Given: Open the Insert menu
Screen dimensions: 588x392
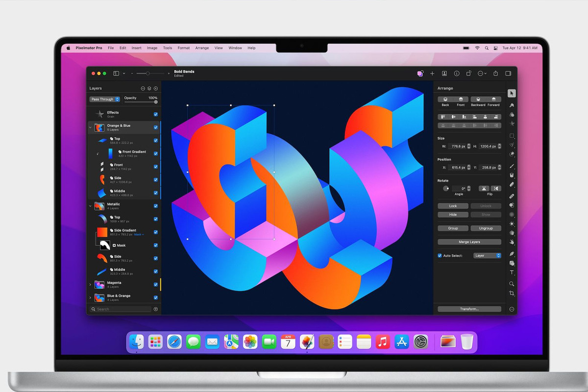Looking at the screenshot, I should point(137,48).
